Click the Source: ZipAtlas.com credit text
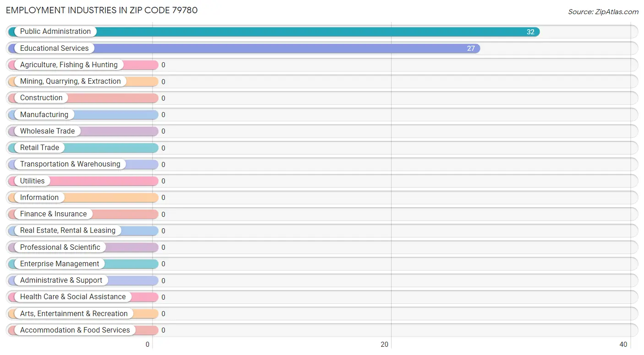The height and width of the screenshot is (355, 644). click(x=603, y=12)
